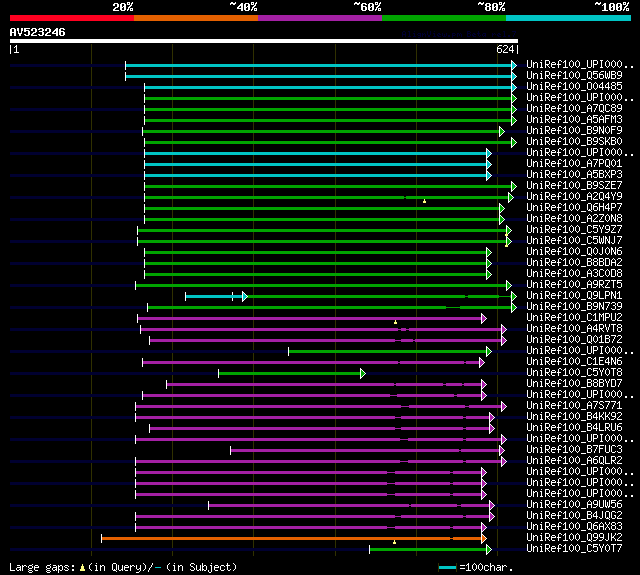Image resolution: width=640 pixels, height=575 pixels.
Task: Select the UniRef100_C5Y0T7 label
Action: (x=574, y=549)
